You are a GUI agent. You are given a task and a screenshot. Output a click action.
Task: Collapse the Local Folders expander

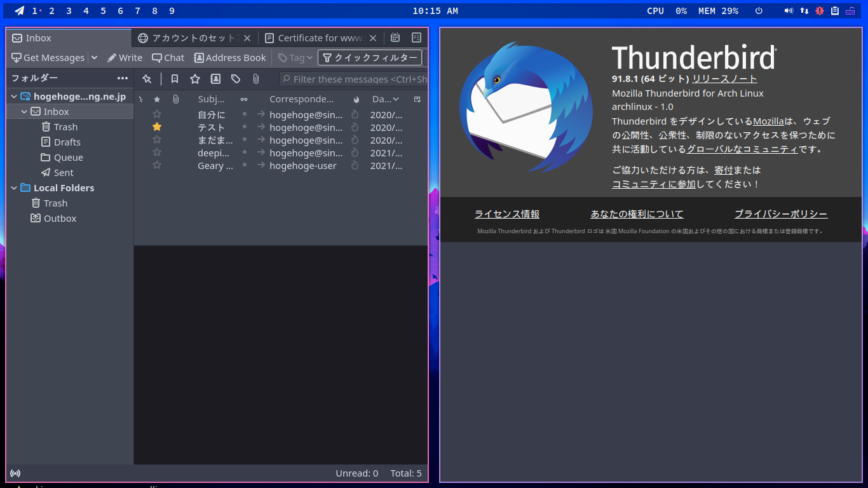coord(14,188)
